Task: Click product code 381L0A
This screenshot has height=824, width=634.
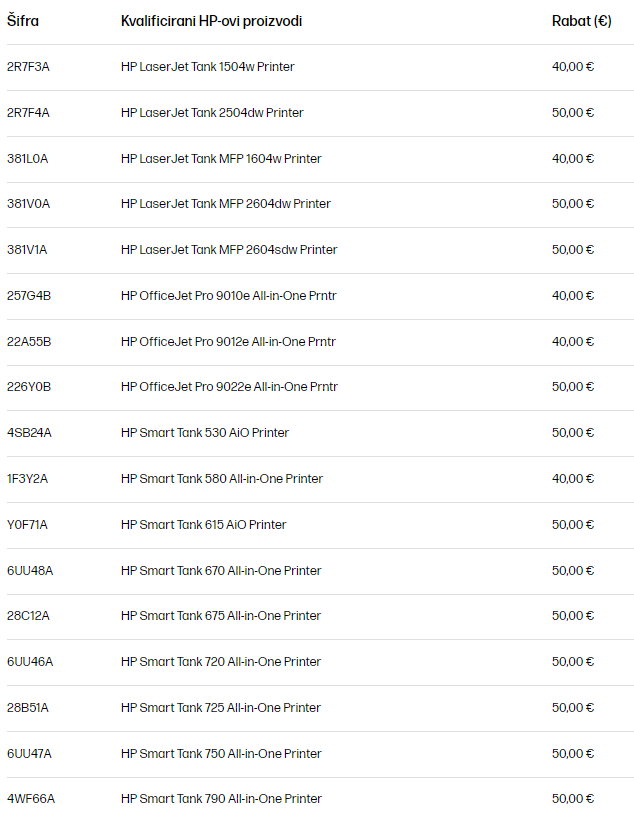Action: 27,159
